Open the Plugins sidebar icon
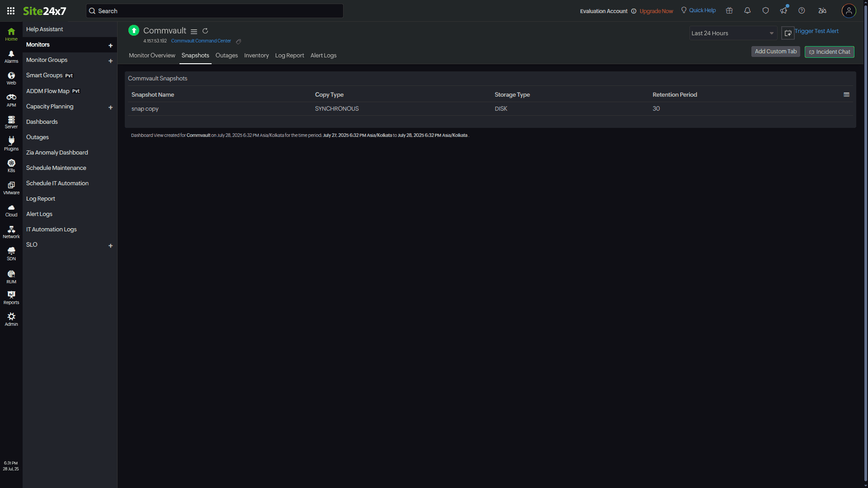The width and height of the screenshot is (868, 488). (x=11, y=143)
